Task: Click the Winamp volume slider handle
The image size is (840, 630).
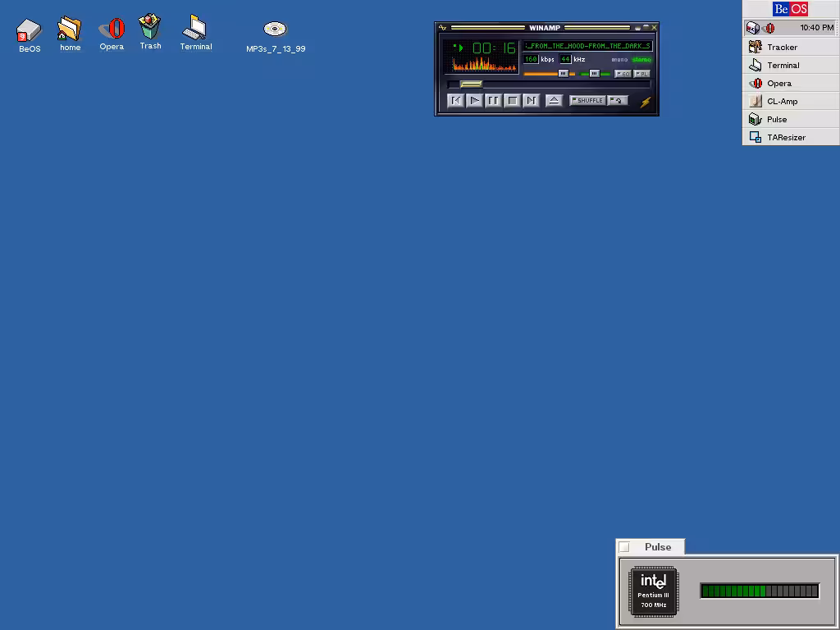Action: coord(564,74)
